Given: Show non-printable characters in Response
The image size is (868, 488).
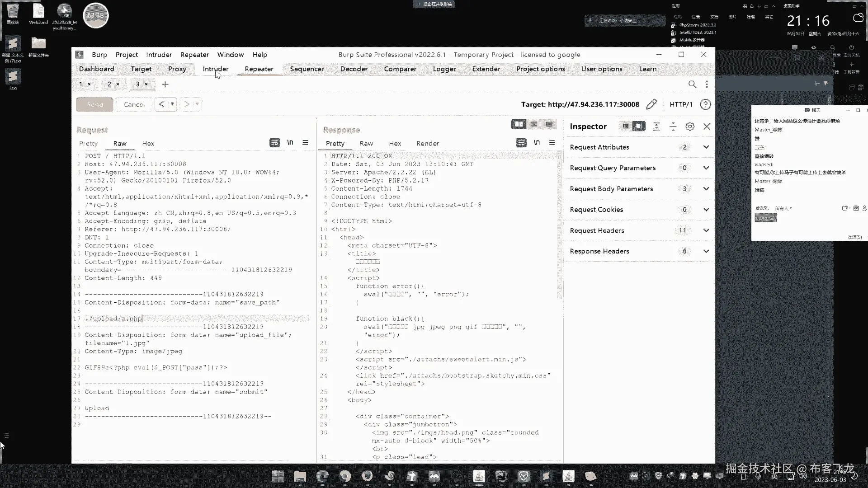Looking at the screenshot, I should (537, 143).
